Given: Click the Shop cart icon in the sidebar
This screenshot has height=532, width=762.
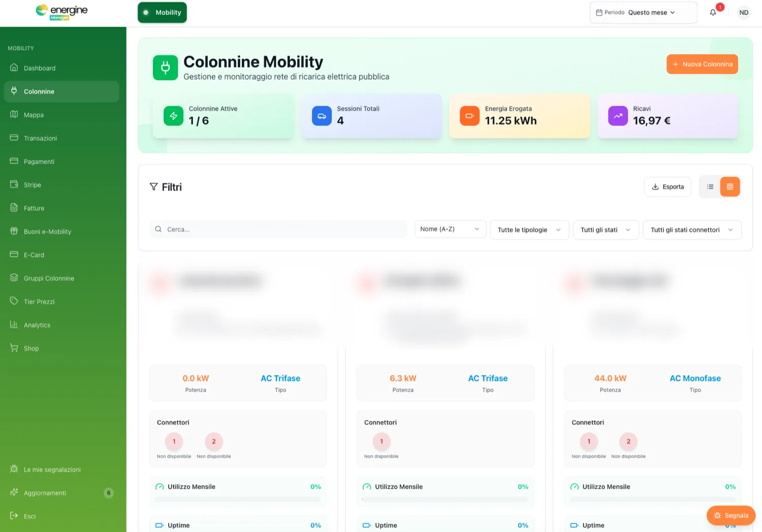Looking at the screenshot, I should [14, 348].
